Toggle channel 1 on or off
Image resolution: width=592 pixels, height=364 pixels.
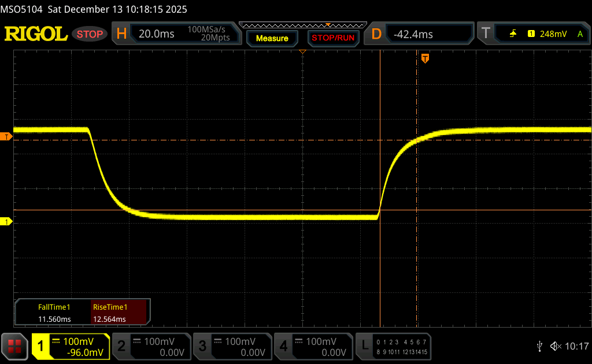click(71, 346)
